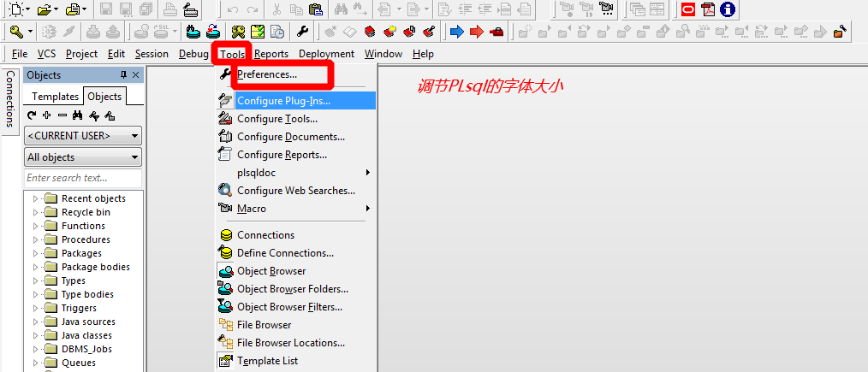This screenshot has width=868, height=372.
Task: Click the macro camera playback library icon
Action: 606,9
